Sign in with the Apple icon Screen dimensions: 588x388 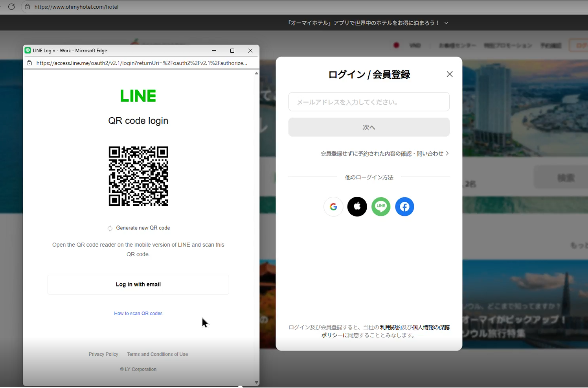tap(357, 207)
